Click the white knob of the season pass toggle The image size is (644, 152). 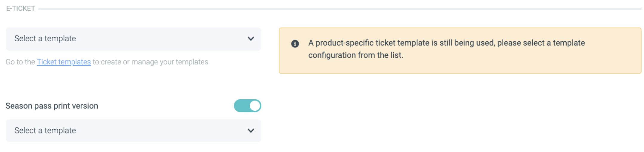pos(255,106)
